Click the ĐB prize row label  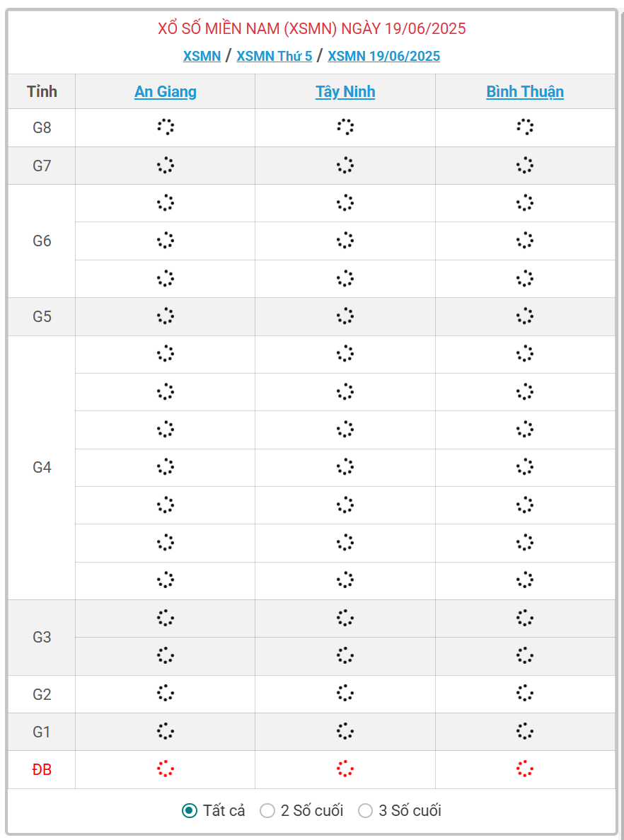pyautogui.click(x=42, y=769)
